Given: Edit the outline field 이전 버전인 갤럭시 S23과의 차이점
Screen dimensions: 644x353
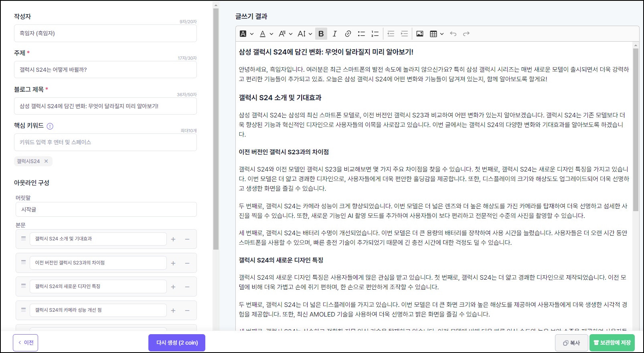Looking at the screenshot, I should pyautogui.click(x=98, y=263).
